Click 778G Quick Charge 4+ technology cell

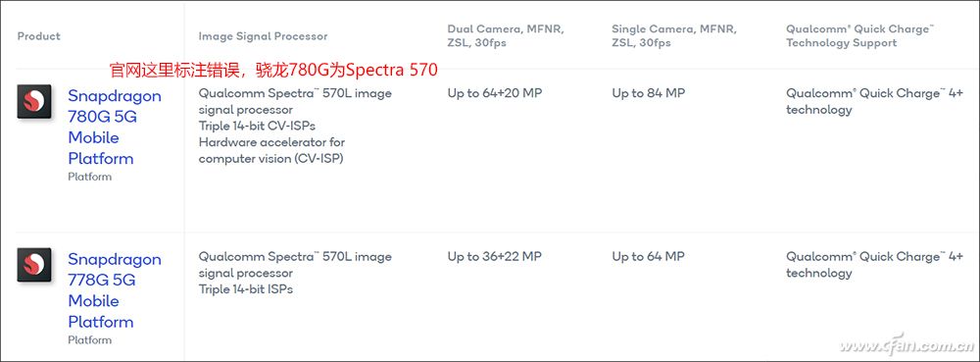click(x=874, y=265)
